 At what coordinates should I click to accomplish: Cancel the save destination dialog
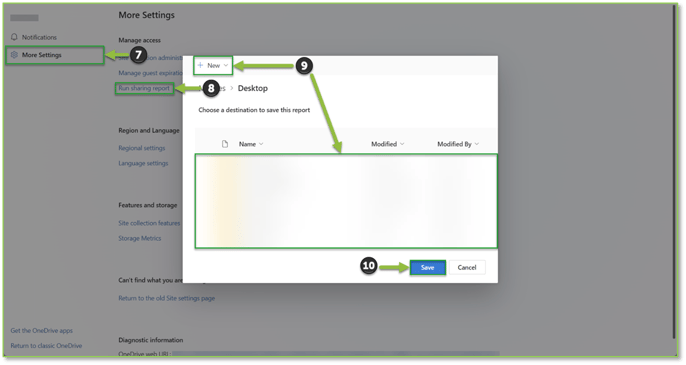coord(467,267)
